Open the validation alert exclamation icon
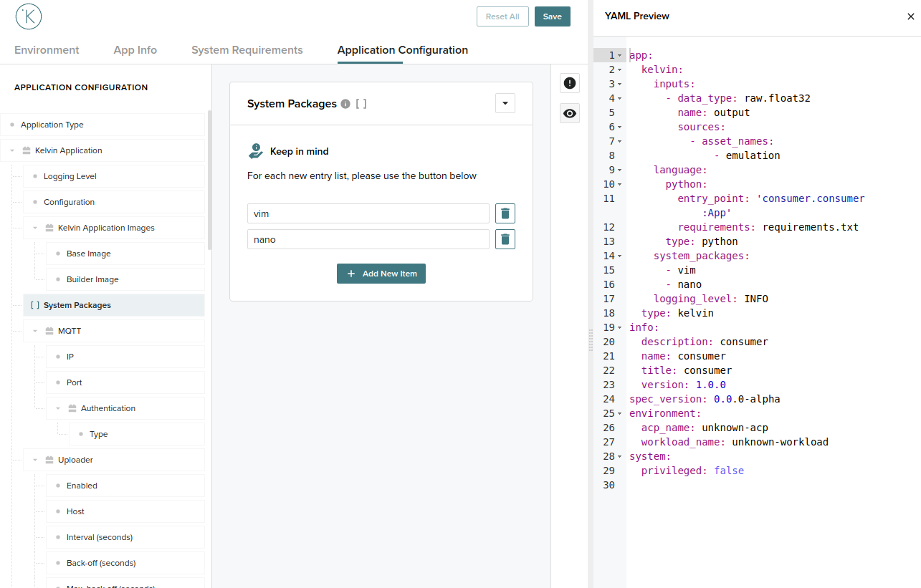 click(x=570, y=83)
